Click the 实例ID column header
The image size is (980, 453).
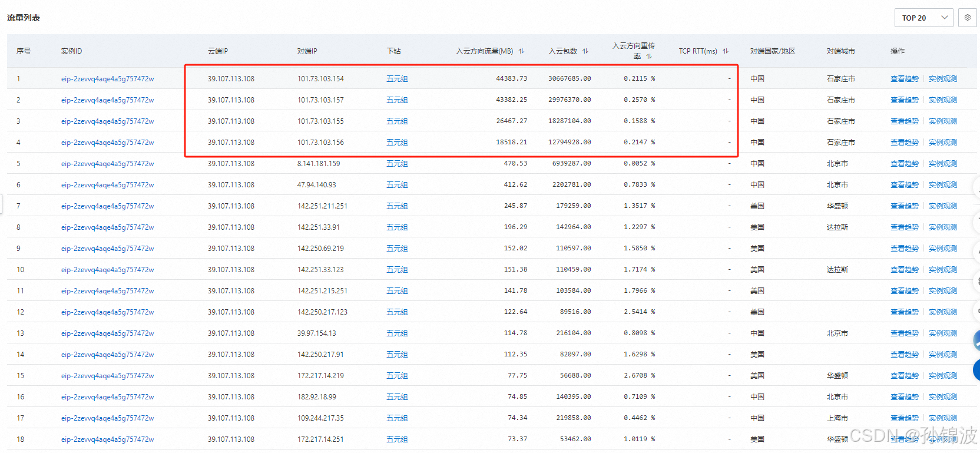coord(71,51)
